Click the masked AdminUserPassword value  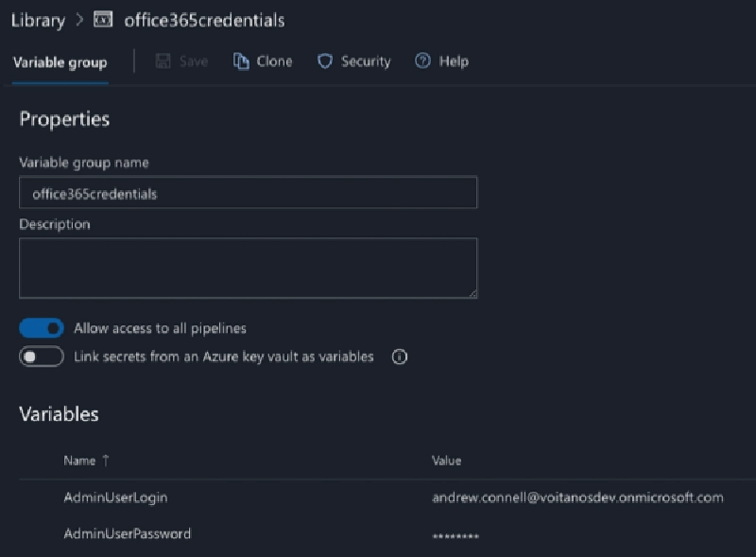[x=455, y=533]
